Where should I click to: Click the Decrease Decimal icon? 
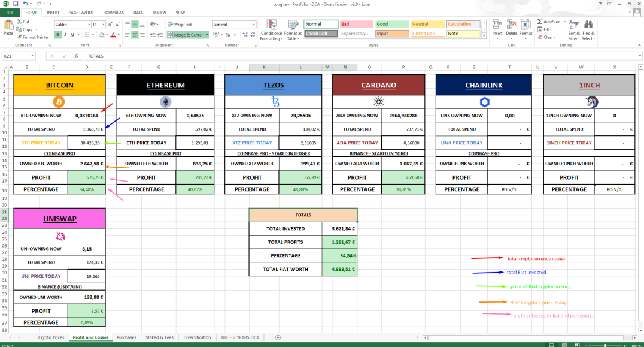pyautogui.click(x=252, y=35)
